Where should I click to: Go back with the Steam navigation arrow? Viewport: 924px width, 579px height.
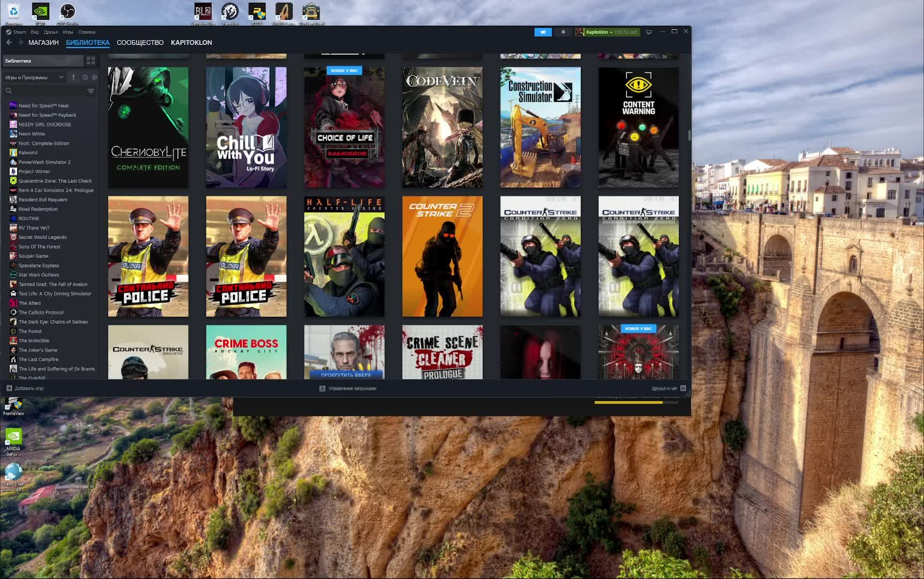tap(9, 42)
